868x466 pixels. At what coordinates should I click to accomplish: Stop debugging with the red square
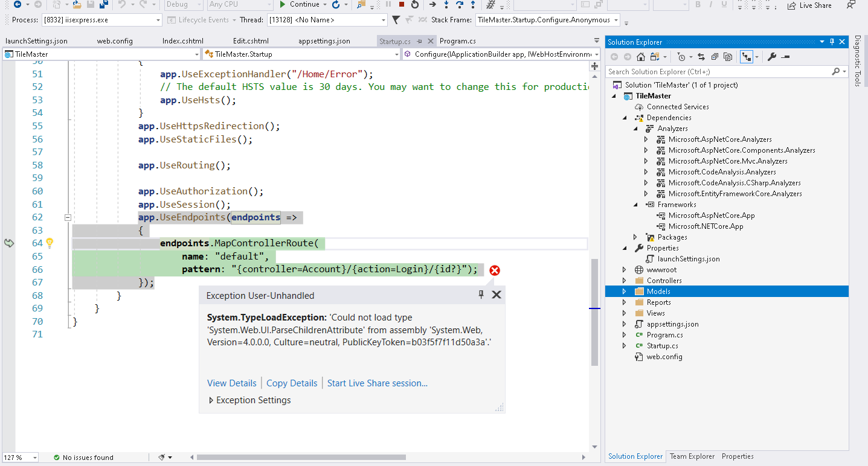coord(402,5)
